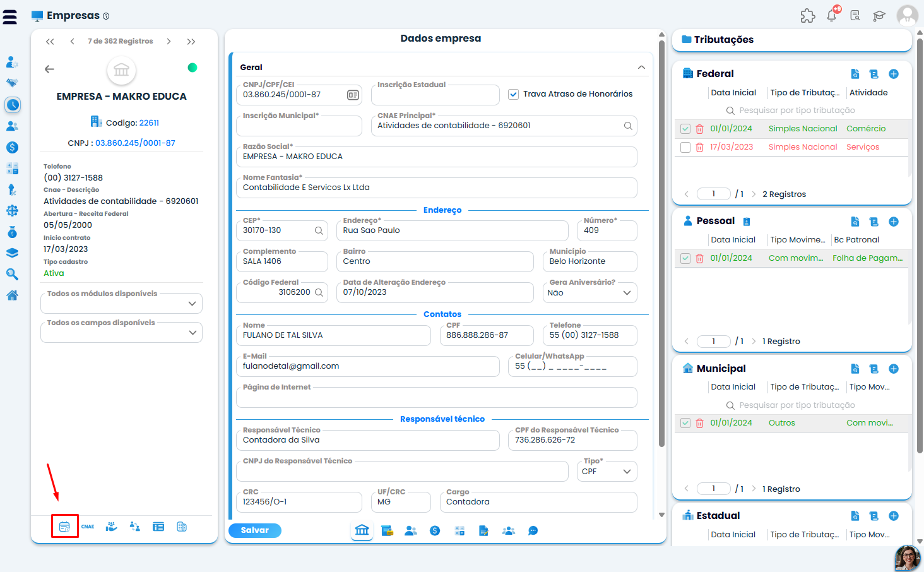The width and height of the screenshot is (924, 572).
Task: Check the Federal 01/01/2024 Comércio row checkbox
Action: [685, 129]
